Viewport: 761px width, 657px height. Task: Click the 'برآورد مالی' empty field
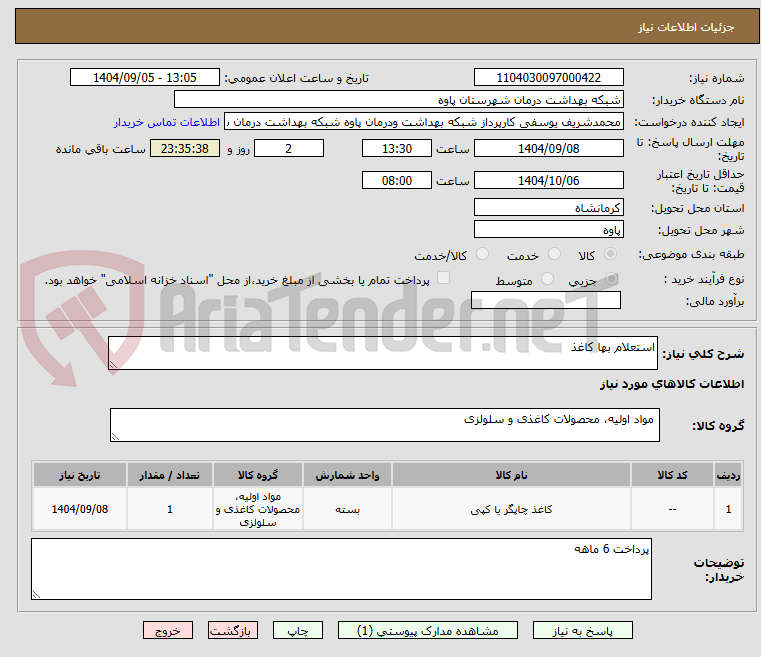[546, 300]
